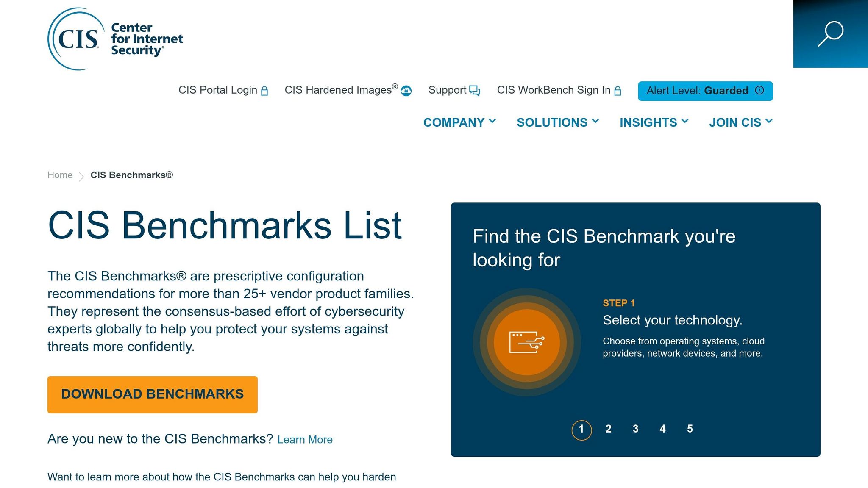Go to step 5 in the carousel
This screenshot has width=868, height=488.
pyautogui.click(x=690, y=429)
